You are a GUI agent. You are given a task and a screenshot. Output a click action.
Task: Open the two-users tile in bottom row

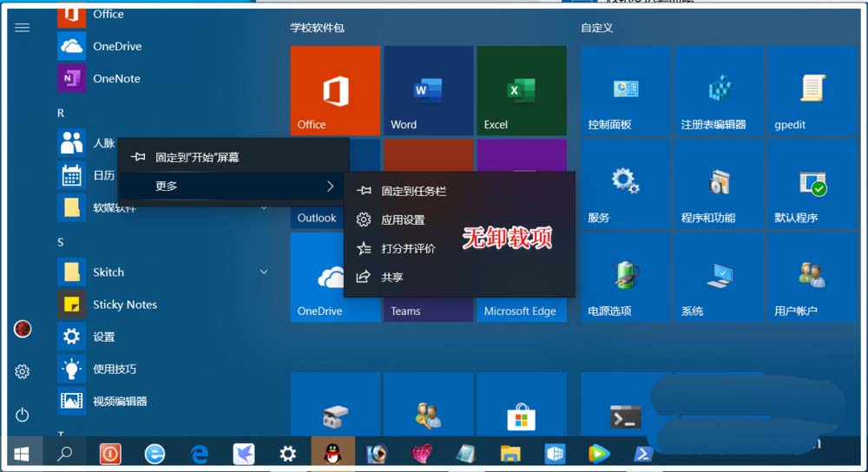coord(428,404)
